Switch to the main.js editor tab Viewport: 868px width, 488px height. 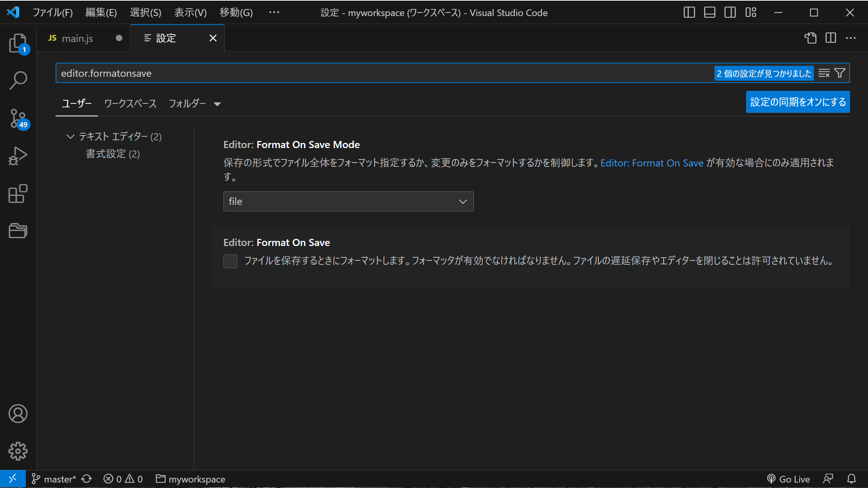(84, 38)
